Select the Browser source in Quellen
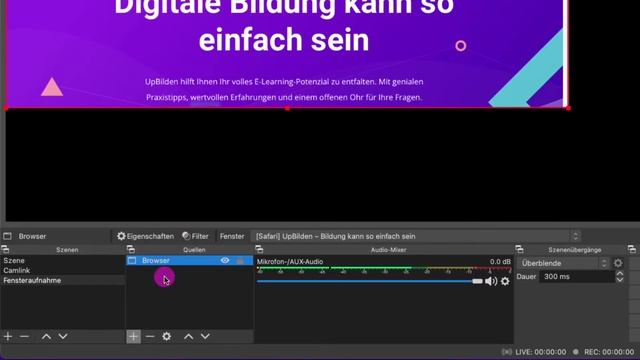This screenshot has width=640, height=360. 189,260
